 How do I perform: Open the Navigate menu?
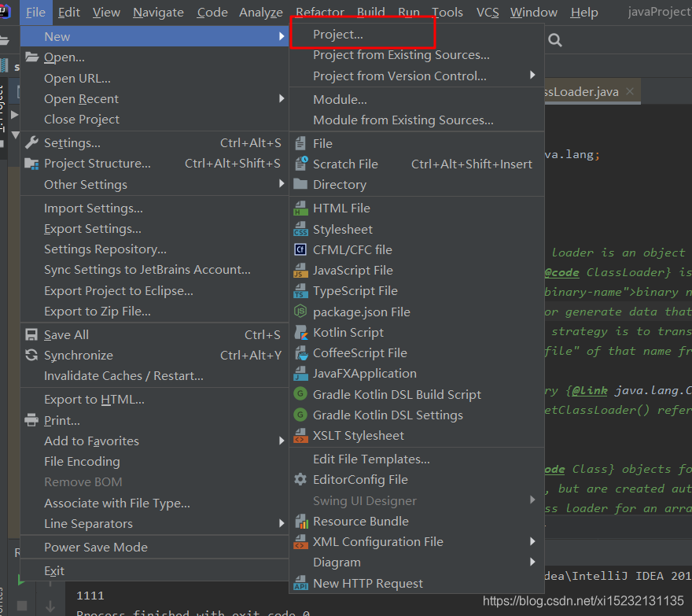158,13
